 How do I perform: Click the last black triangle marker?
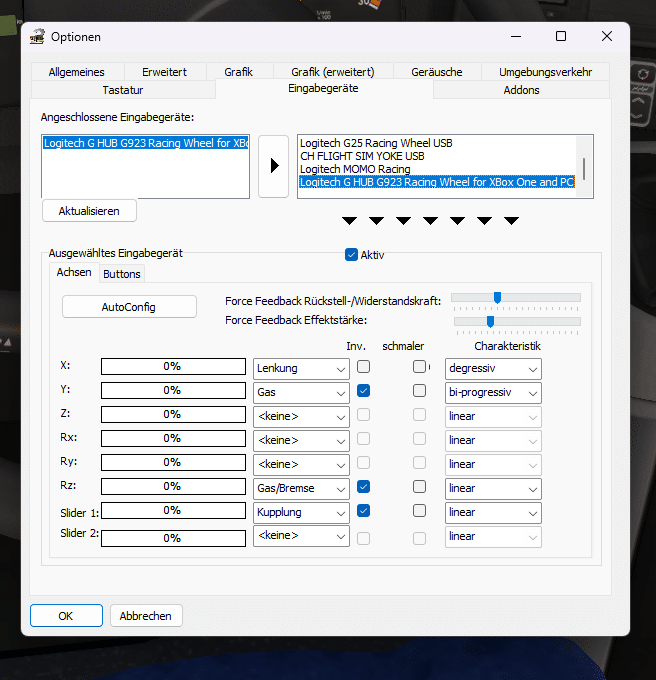point(511,220)
